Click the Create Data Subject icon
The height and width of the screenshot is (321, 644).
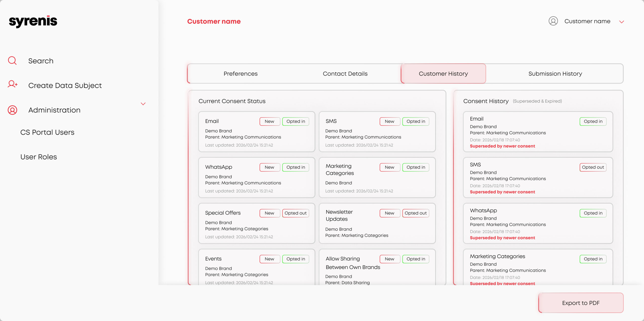12,84
